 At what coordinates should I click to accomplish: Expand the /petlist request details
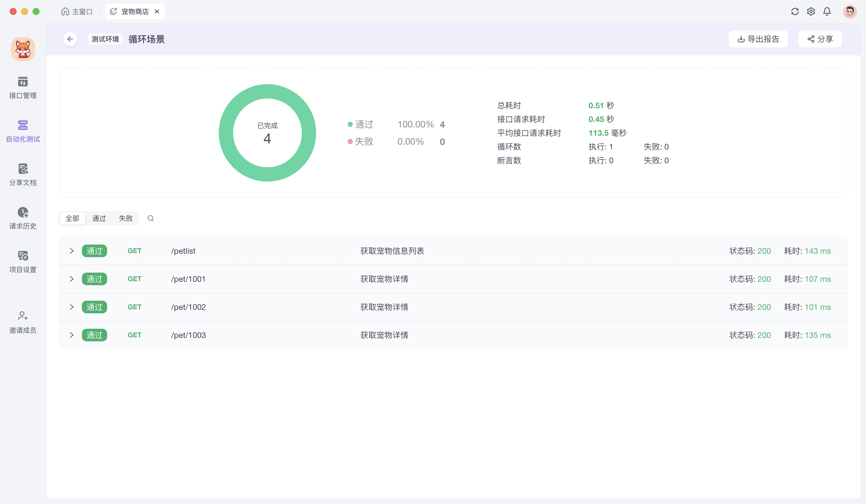[x=72, y=251]
